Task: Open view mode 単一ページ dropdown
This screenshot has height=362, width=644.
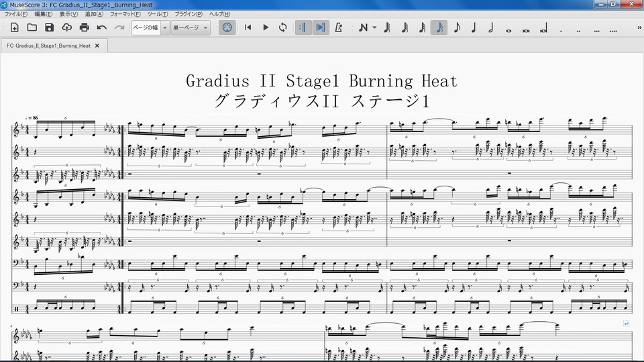Action: point(190,27)
